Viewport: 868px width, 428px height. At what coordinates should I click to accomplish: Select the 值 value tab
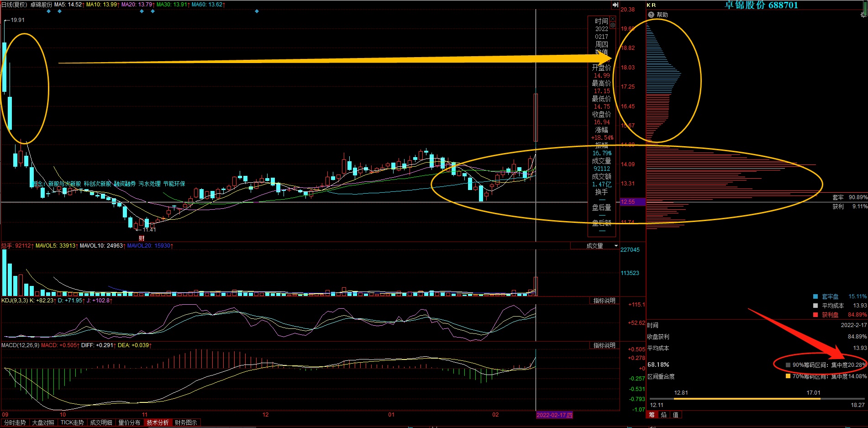pyautogui.click(x=675, y=415)
